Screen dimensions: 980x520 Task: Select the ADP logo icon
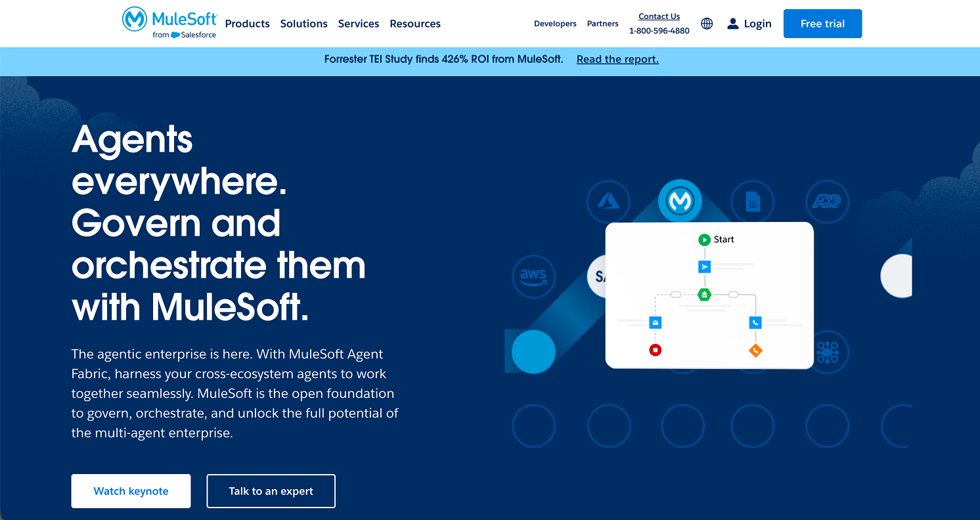[827, 202]
